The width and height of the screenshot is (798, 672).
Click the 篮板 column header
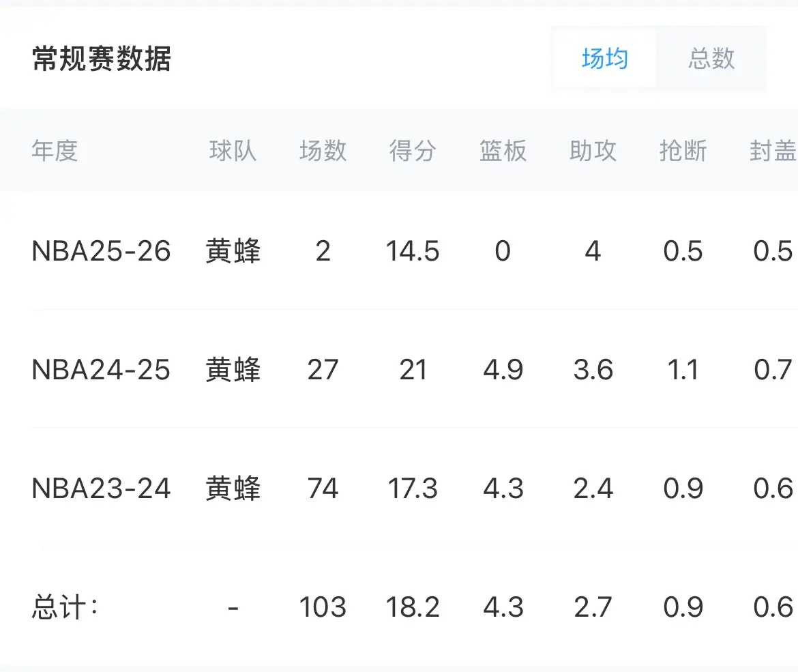coord(503,150)
